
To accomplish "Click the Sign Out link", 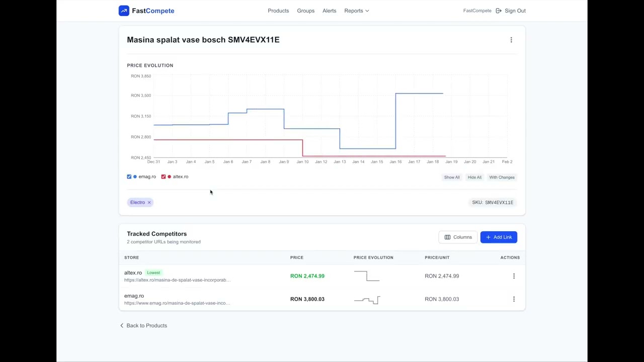I will coord(511,11).
